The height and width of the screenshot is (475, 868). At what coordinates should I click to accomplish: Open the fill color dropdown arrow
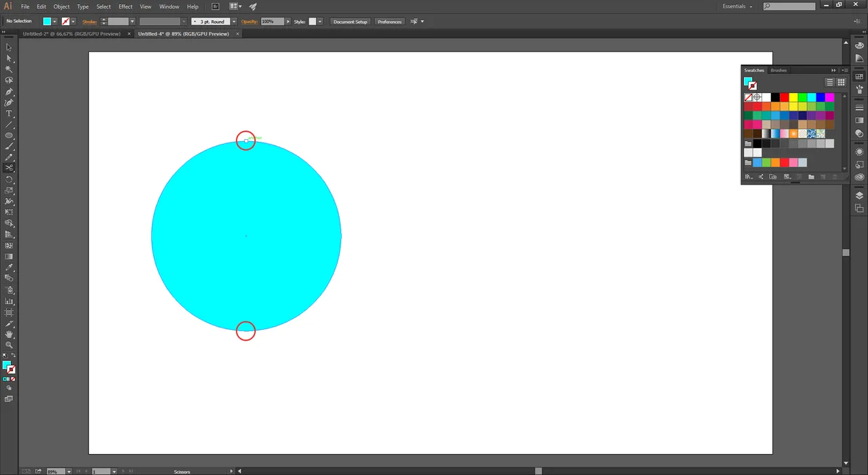tap(54, 22)
